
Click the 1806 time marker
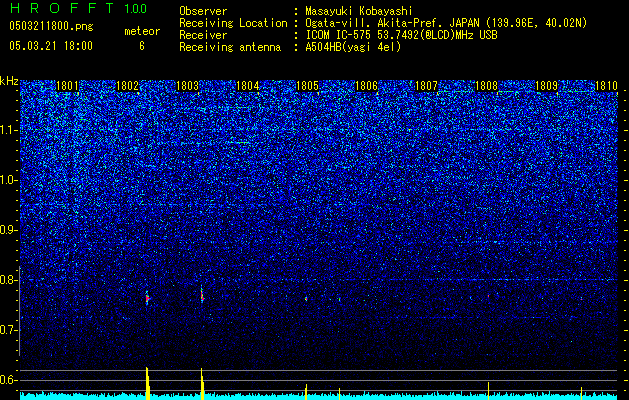[x=367, y=86]
